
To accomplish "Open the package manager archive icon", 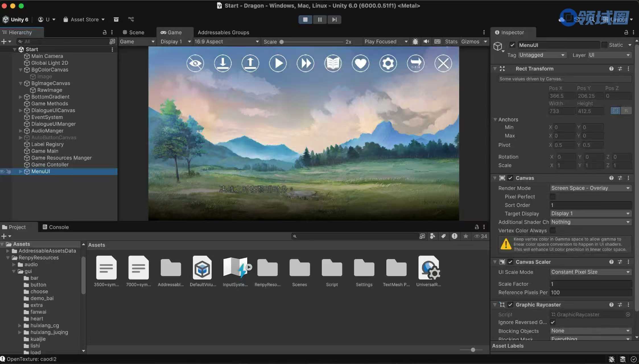I will click(116, 19).
